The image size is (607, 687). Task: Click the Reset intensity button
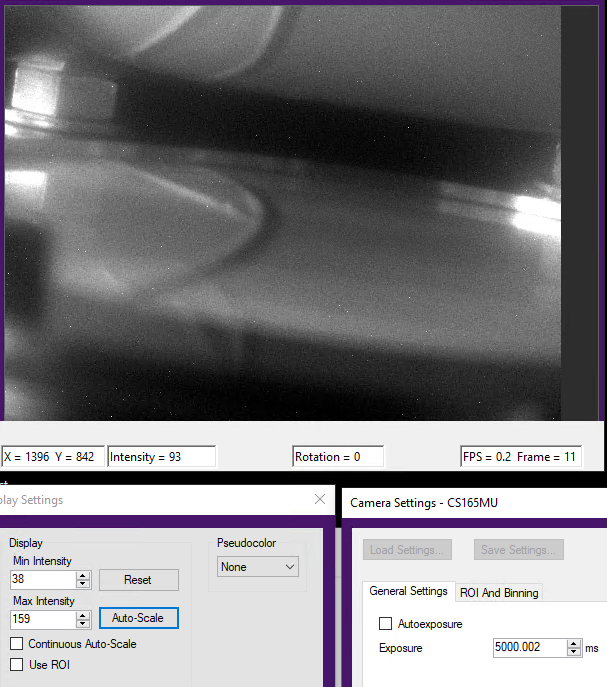[138, 580]
